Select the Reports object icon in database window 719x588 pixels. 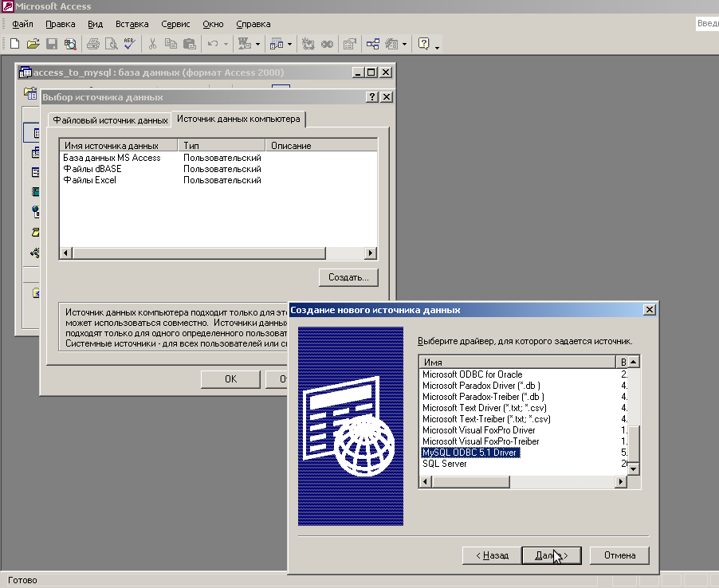click(x=35, y=191)
